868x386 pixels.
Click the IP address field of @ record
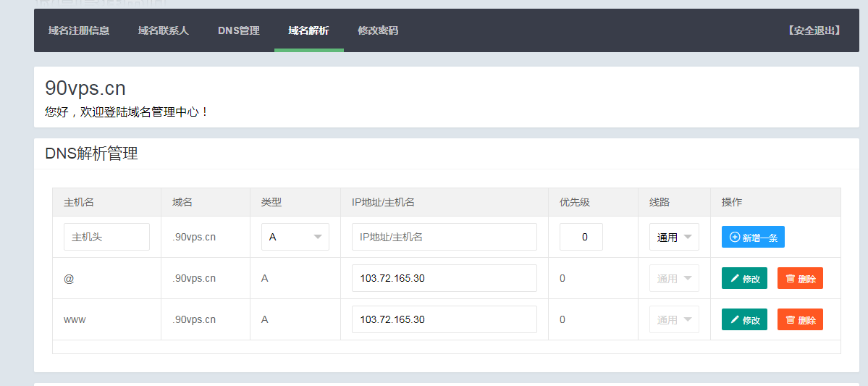[x=444, y=278]
